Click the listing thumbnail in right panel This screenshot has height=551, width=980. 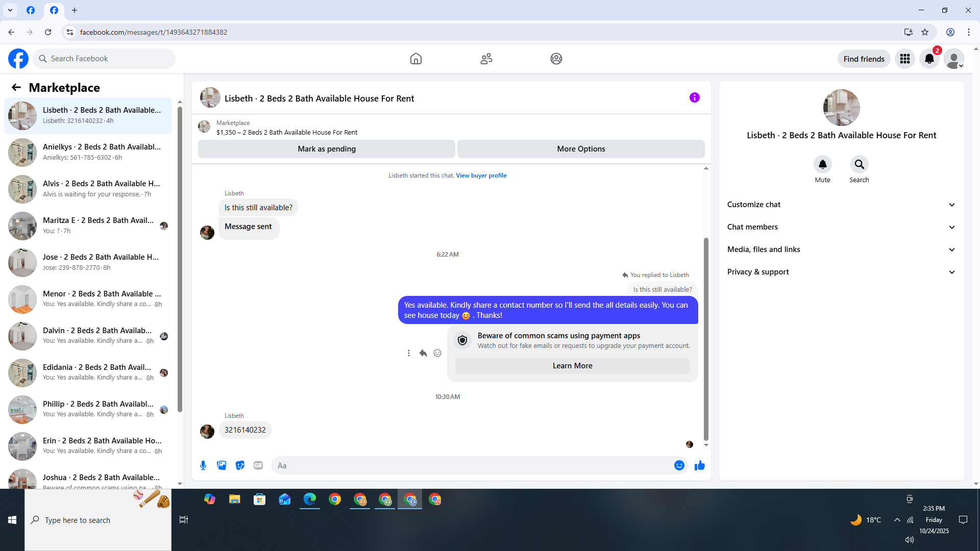(841, 108)
